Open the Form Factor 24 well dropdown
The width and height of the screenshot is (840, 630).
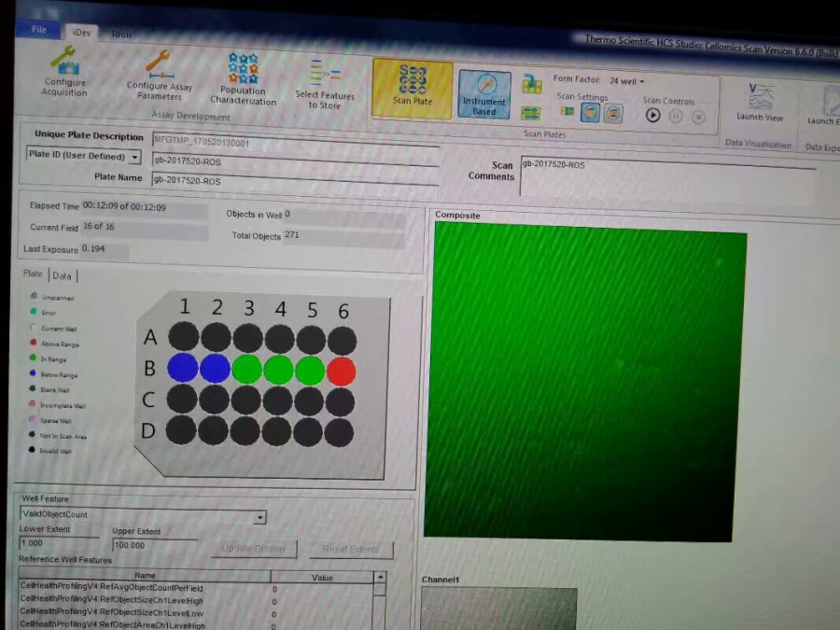626,81
